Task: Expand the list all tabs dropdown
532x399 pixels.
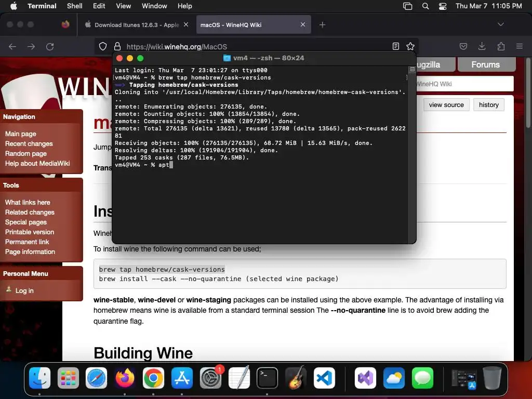Action: point(500,24)
